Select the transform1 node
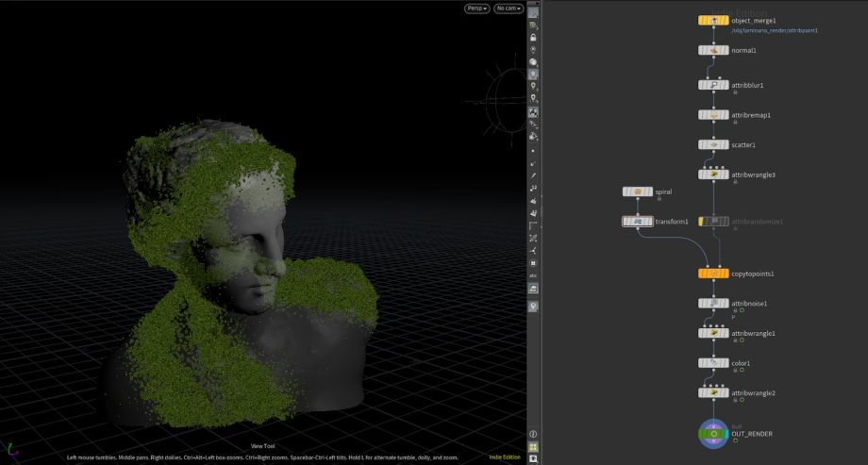 point(638,222)
